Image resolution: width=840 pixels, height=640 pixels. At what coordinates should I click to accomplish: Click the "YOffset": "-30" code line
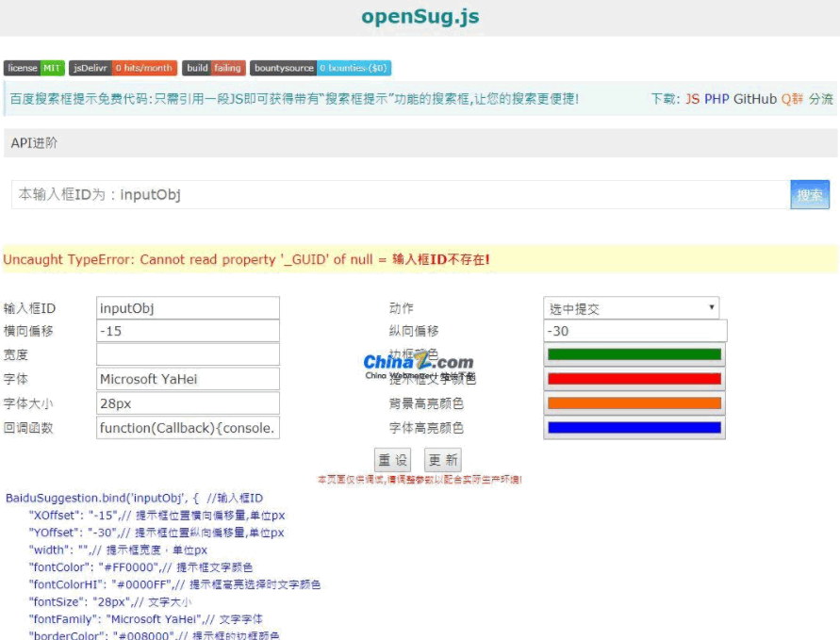pyautogui.click(x=156, y=533)
